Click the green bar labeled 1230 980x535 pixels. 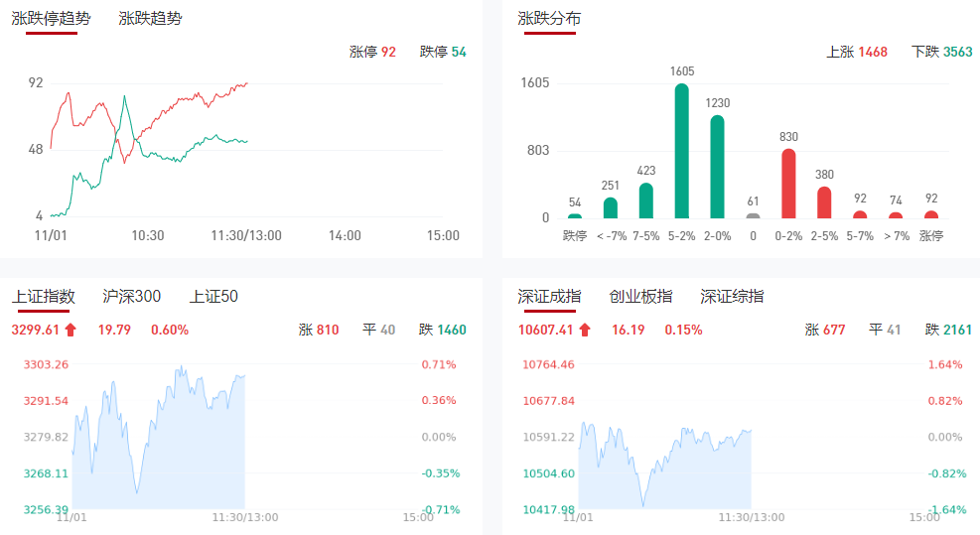pyautogui.click(x=717, y=167)
